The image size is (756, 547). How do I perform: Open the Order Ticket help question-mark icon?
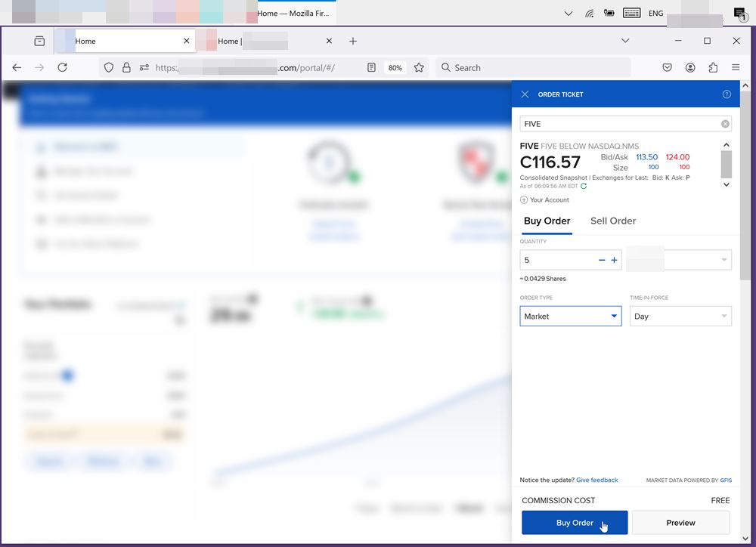click(727, 94)
